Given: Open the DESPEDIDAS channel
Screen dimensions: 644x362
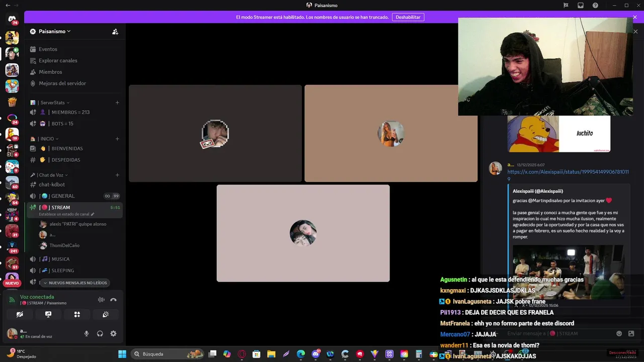Looking at the screenshot, I should (74, 160).
